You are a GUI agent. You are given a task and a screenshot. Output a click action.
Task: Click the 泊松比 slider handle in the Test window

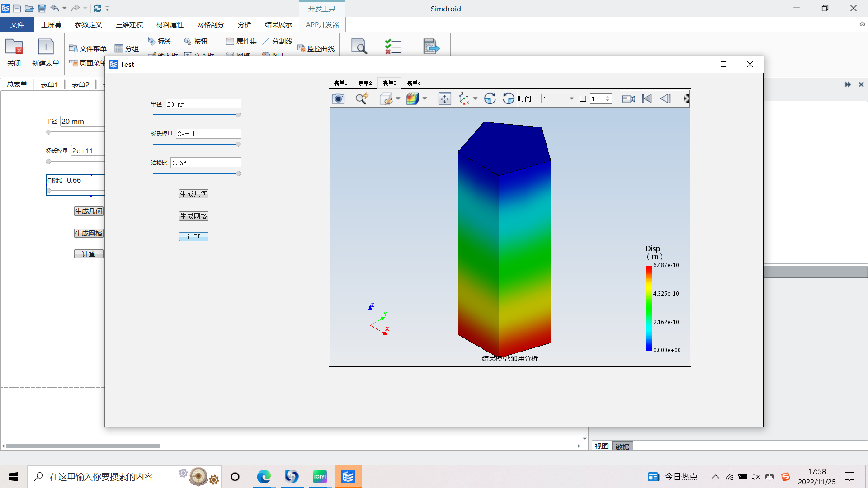click(238, 174)
